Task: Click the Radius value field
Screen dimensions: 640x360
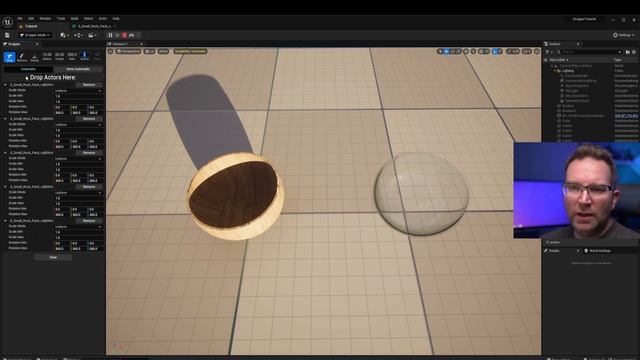Action: point(47,55)
